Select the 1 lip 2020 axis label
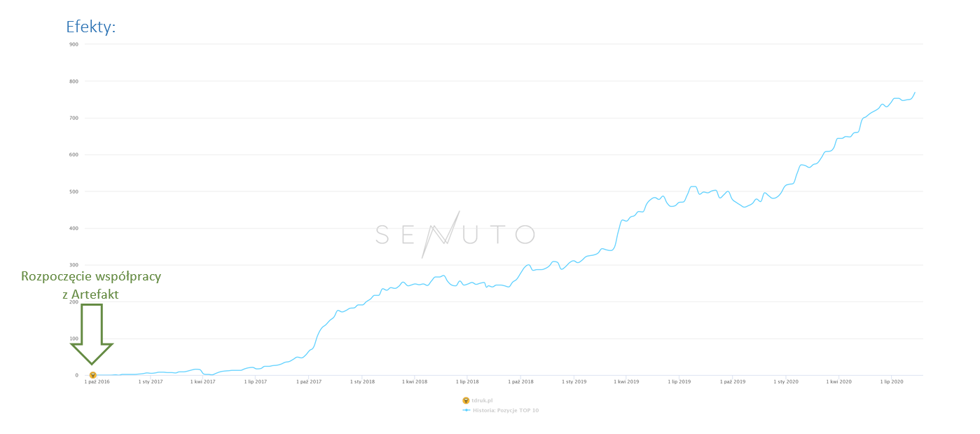The height and width of the screenshot is (434, 980). click(892, 382)
